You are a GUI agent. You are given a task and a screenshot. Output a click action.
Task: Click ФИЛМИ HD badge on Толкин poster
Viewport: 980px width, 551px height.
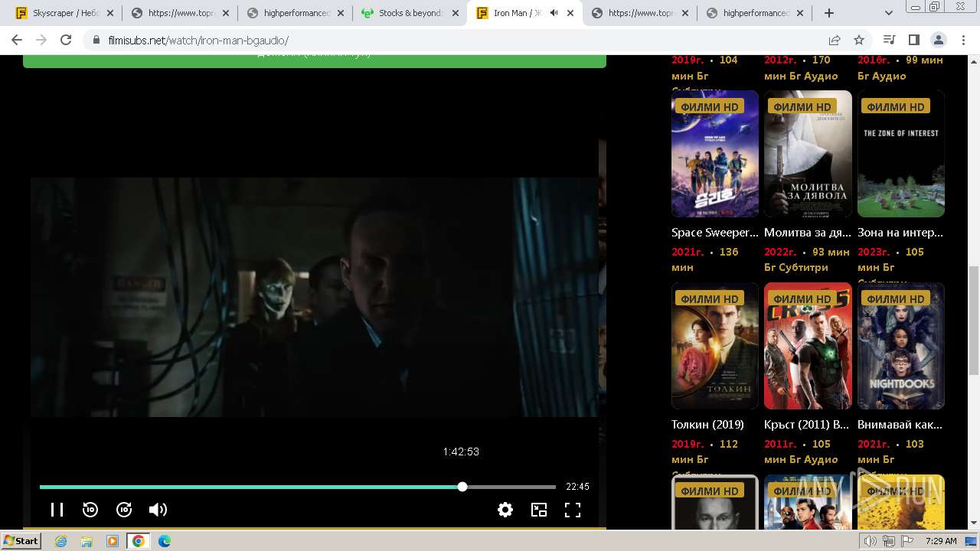[710, 299]
